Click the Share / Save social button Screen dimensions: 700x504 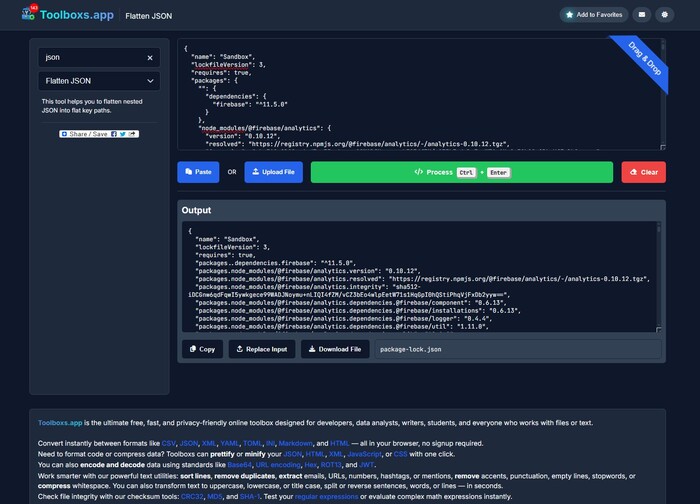point(99,134)
